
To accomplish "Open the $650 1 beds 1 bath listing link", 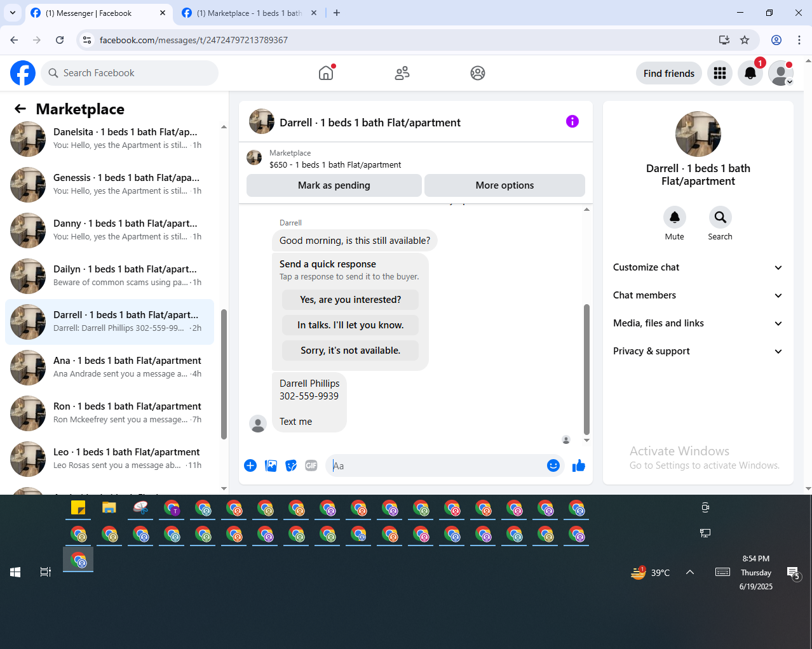I will (335, 164).
